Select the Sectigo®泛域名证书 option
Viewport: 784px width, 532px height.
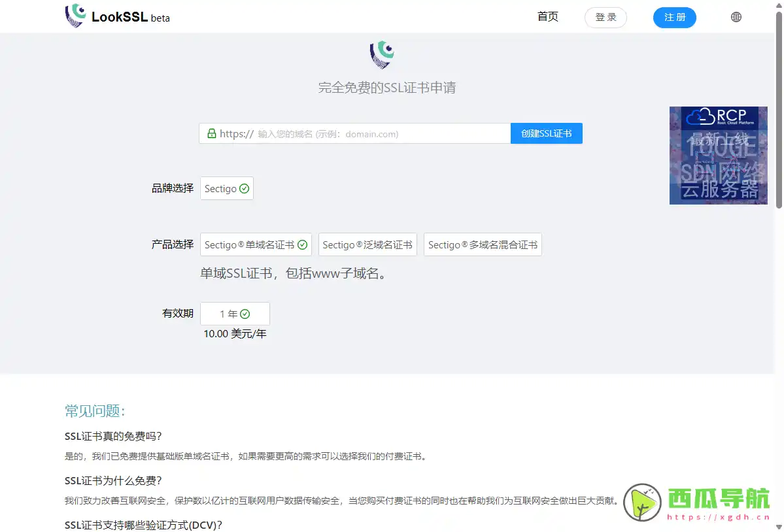point(367,244)
